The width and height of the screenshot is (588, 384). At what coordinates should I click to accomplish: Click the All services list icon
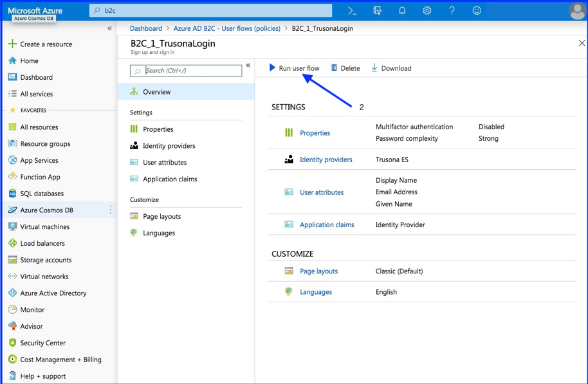[x=12, y=94]
